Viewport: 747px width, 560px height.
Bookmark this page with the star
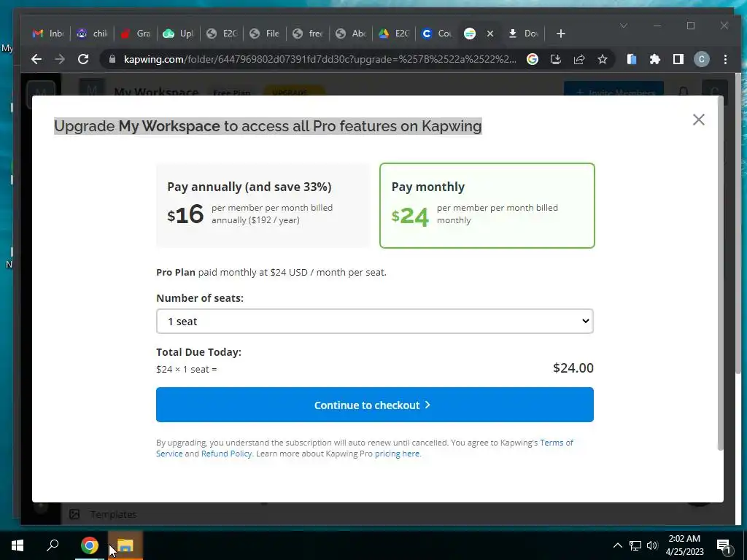(x=602, y=59)
